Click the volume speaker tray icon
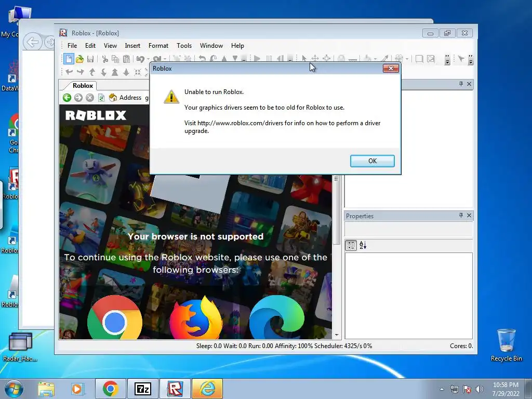Screen dimensions: 532x399 point(480,389)
